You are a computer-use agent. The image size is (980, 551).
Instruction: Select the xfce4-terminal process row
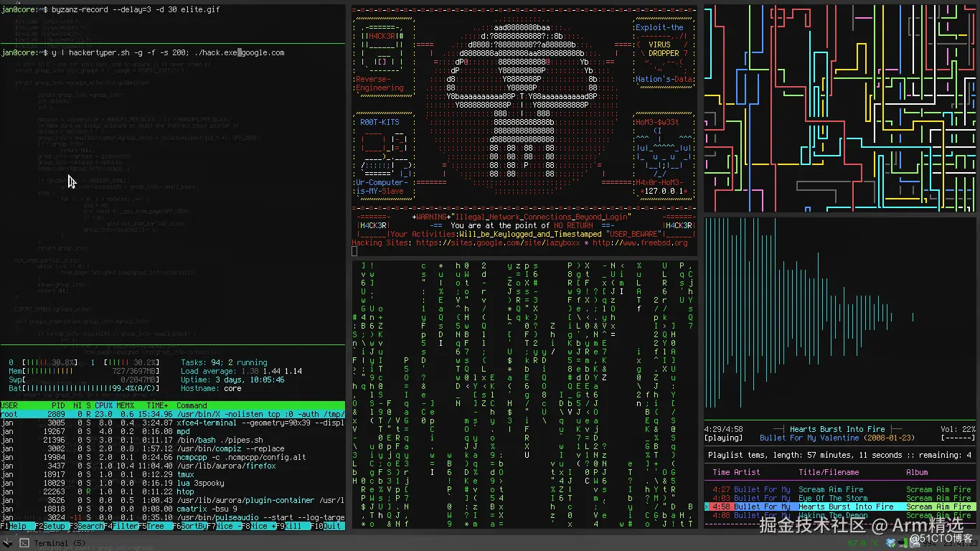pyautogui.click(x=172, y=423)
